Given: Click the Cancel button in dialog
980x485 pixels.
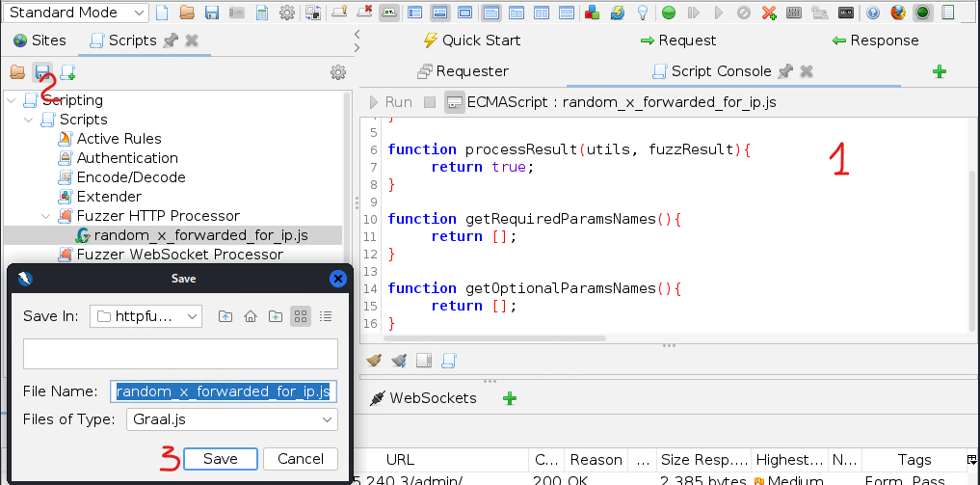Looking at the screenshot, I should pos(301,459).
